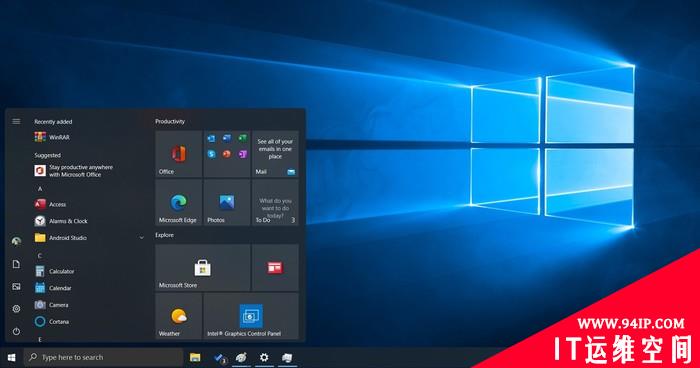The width and height of the screenshot is (700, 368).
Task: Open the Mail tile
Action: pyautogui.click(x=275, y=154)
